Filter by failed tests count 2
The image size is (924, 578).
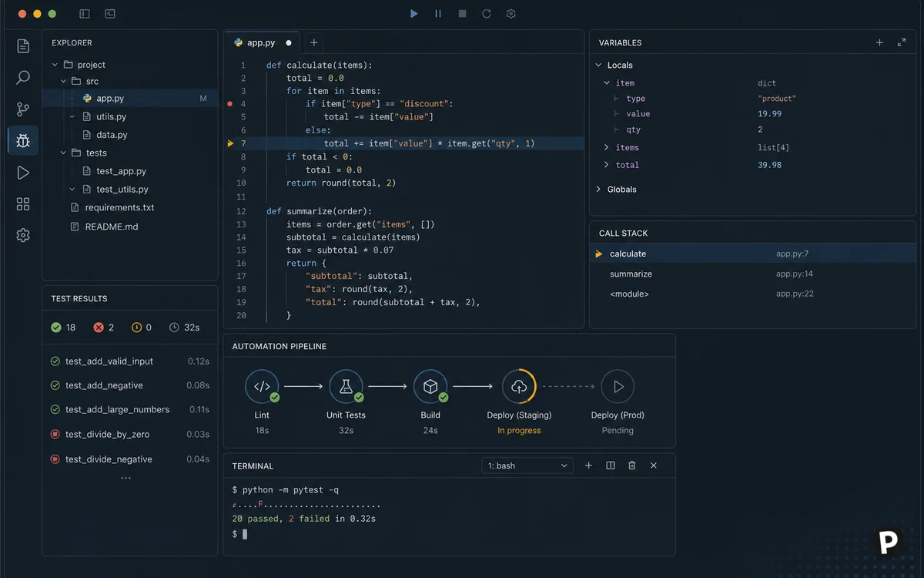[x=104, y=328]
